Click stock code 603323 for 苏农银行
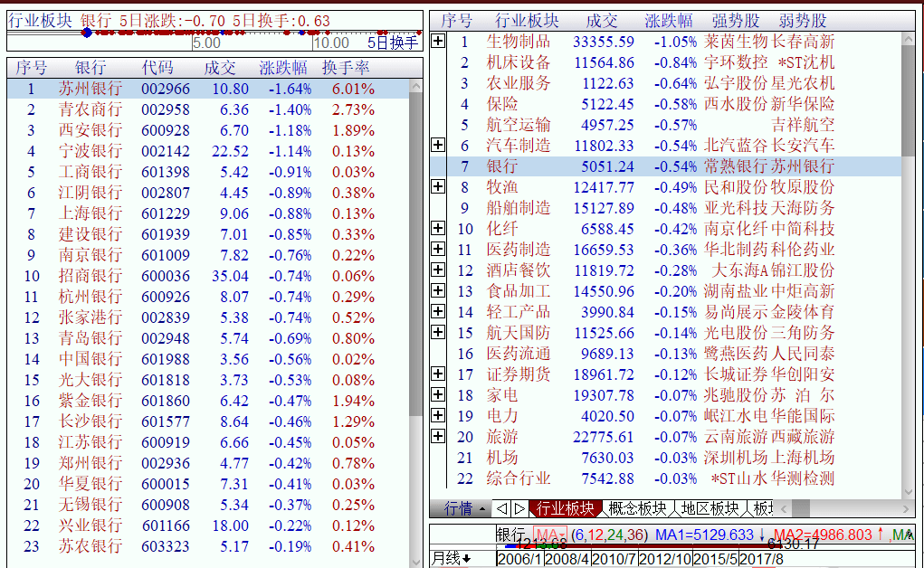The width and height of the screenshot is (924, 568). 166,547
